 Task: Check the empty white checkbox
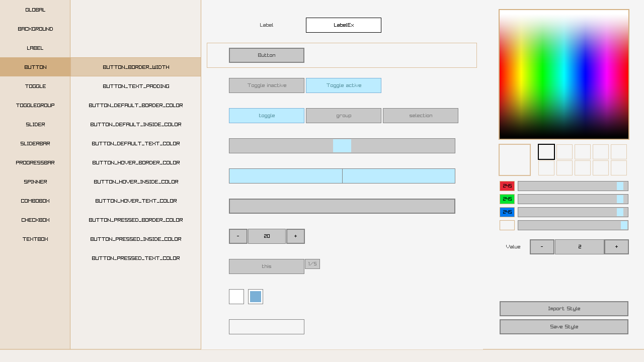[x=236, y=297]
